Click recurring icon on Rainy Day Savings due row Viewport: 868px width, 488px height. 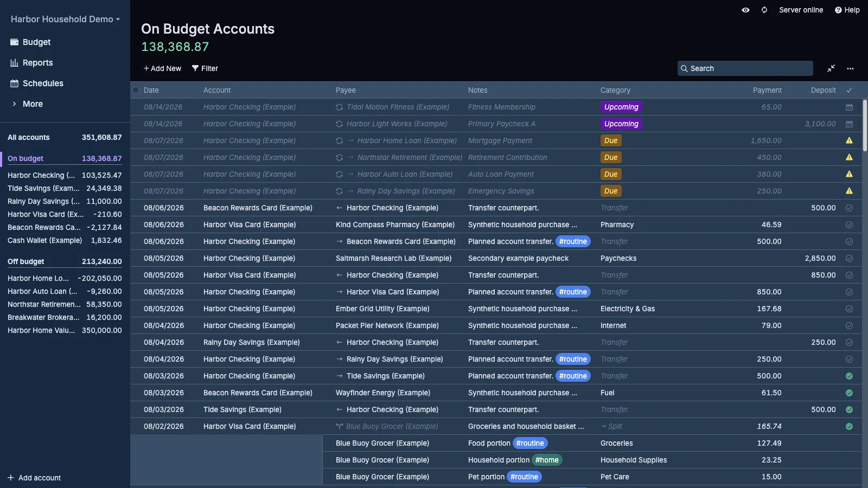[x=339, y=191]
